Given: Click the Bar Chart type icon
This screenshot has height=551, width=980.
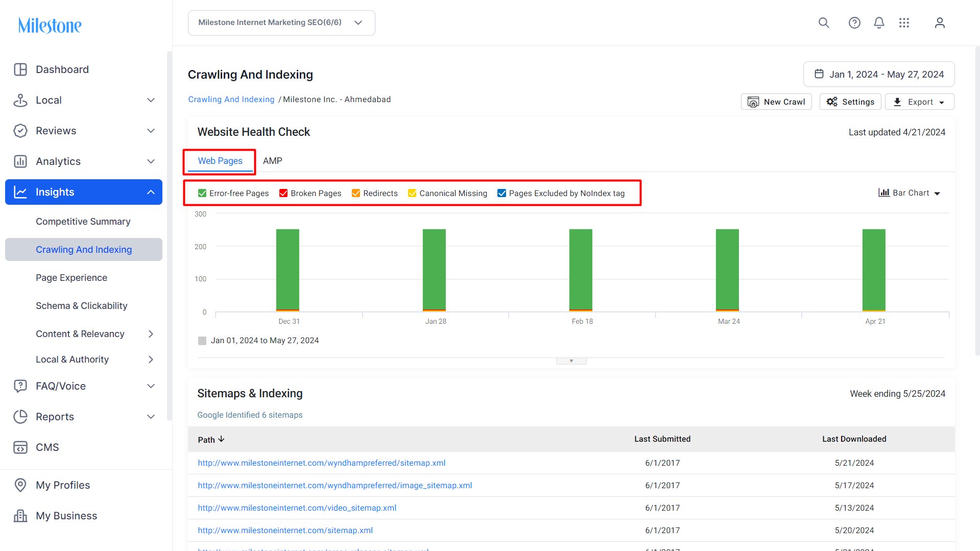Looking at the screenshot, I should coord(884,193).
